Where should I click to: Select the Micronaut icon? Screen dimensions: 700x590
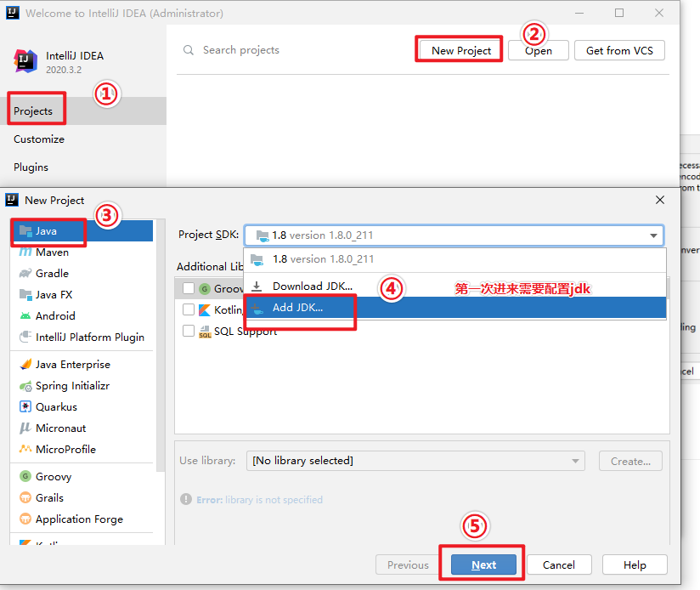(25, 428)
